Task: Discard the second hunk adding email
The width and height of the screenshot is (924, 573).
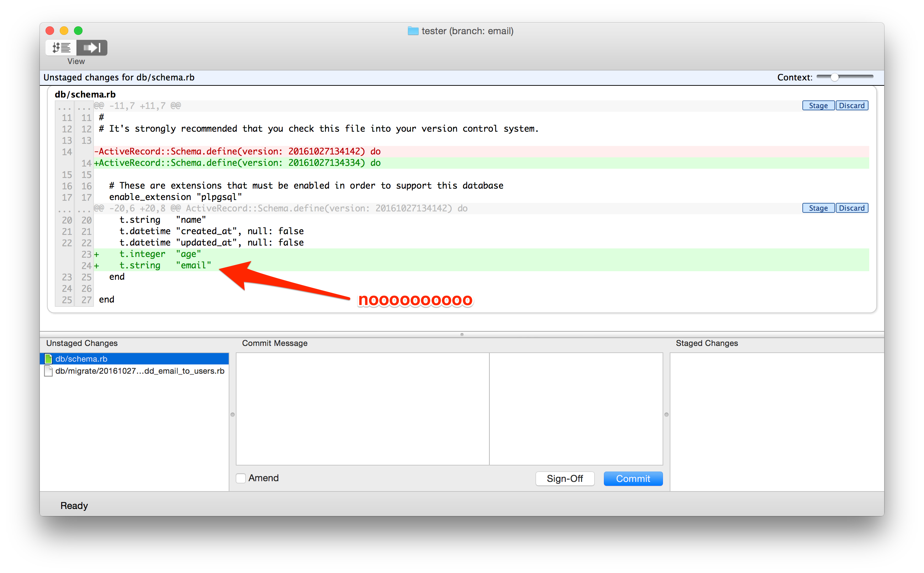Action: pos(852,208)
